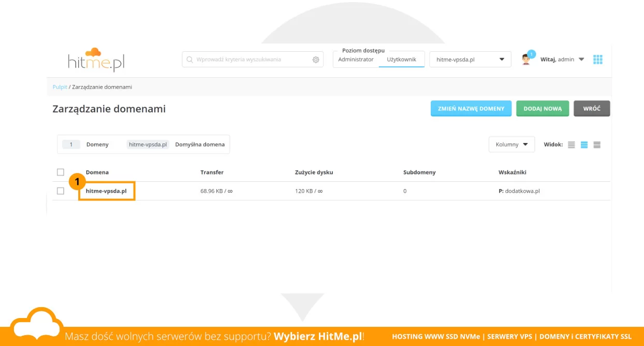
Task: Open the hitme-vpsda.pl domain selector dropdown
Action: (470, 60)
